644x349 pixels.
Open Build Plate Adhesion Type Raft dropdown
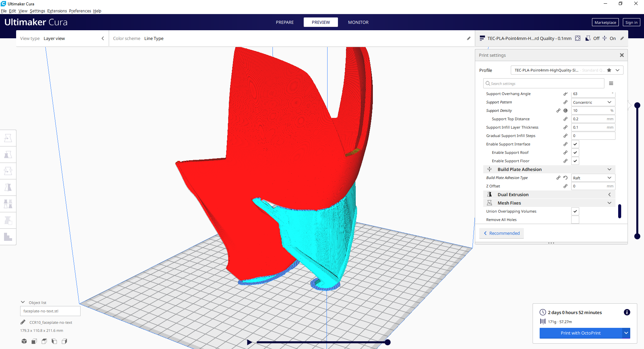point(593,178)
